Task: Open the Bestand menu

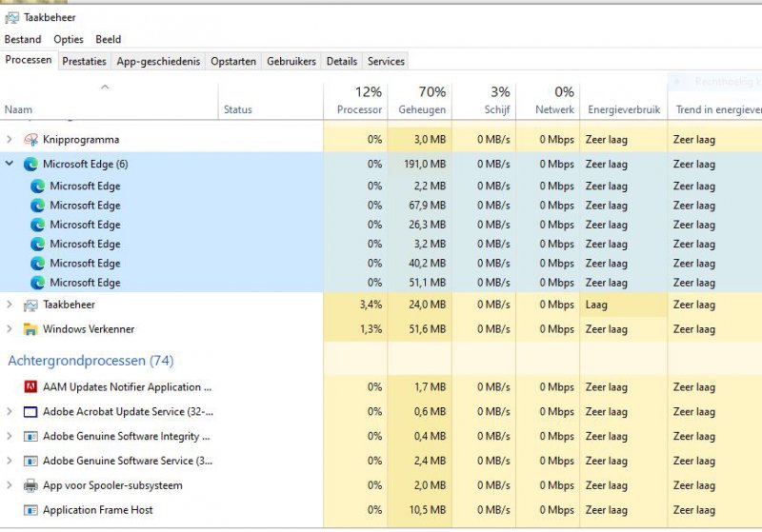Action: [23, 40]
